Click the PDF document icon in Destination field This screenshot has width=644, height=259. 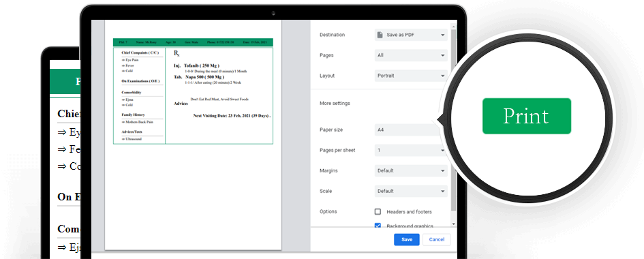tap(380, 35)
